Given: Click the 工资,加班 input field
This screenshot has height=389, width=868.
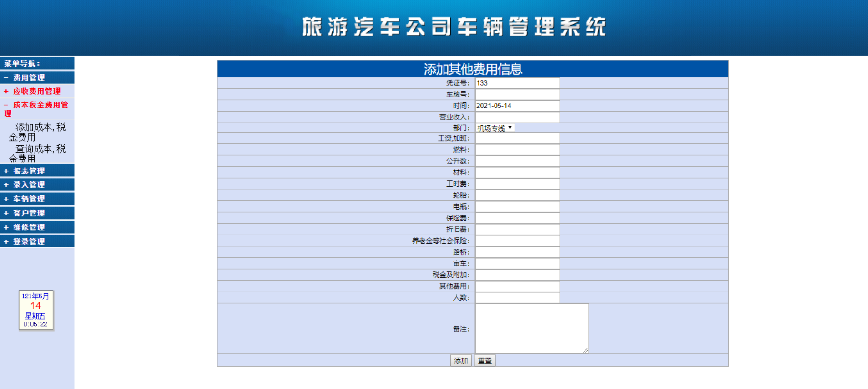Looking at the screenshot, I should 517,138.
